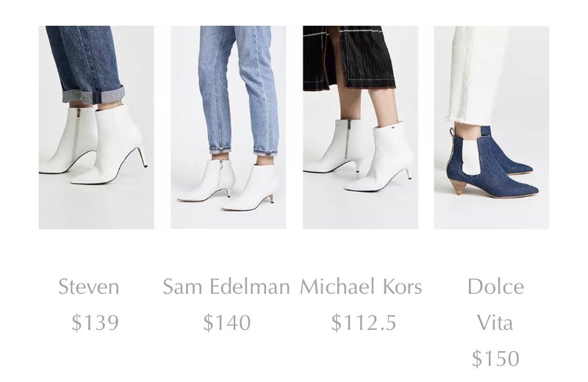Select the $140 price

(x=227, y=322)
